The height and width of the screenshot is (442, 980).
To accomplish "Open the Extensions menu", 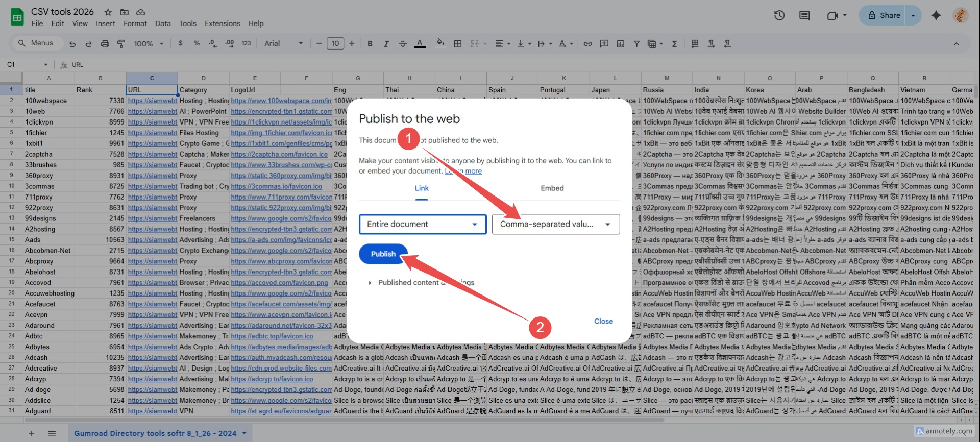I will pos(222,23).
